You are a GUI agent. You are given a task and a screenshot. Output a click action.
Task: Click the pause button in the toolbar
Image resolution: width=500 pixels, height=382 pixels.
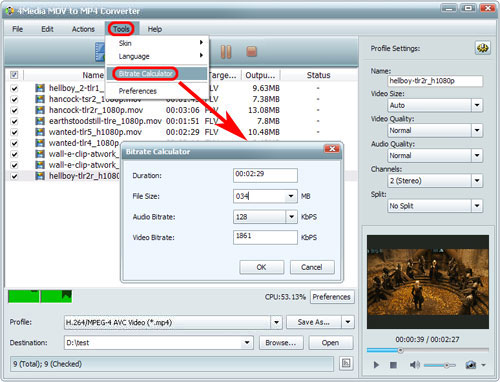tap(226, 52)
